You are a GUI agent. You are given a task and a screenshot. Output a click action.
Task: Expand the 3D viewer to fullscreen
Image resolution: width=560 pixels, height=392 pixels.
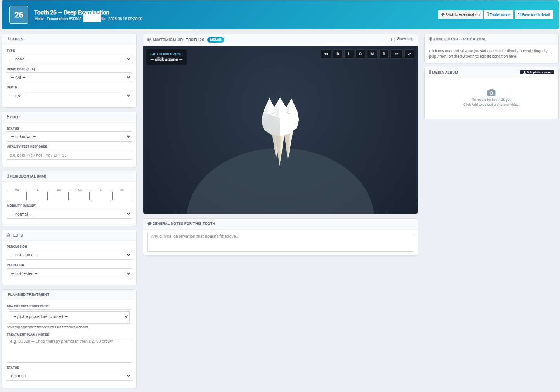point(409,54)
